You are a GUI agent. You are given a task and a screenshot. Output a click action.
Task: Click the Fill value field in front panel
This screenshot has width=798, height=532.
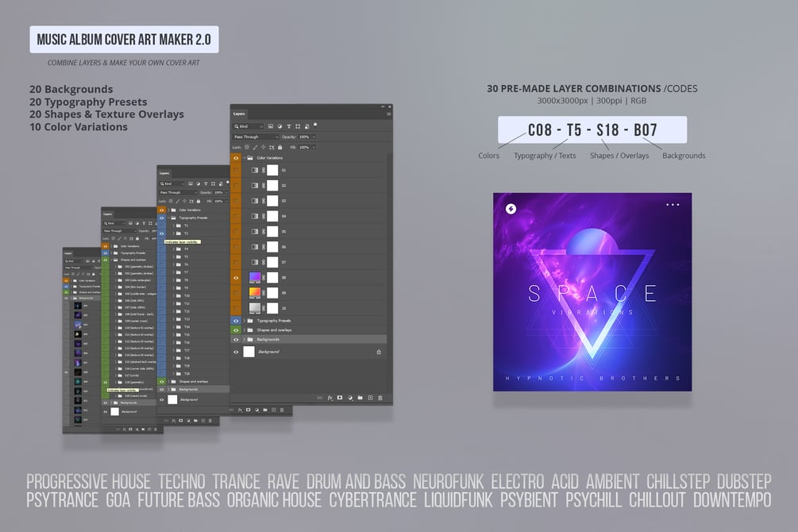pyautogui.click(x=304, y=147)
